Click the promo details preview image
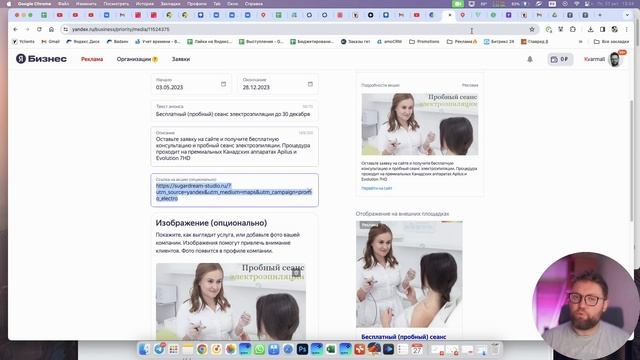The image size is (640, 360). pyautogui.click(x=420, y=124)
